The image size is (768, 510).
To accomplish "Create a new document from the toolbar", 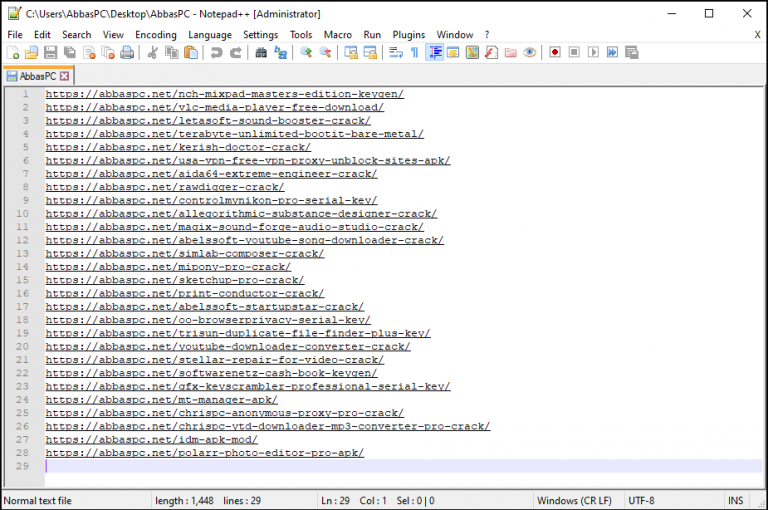I will (13, 52).
